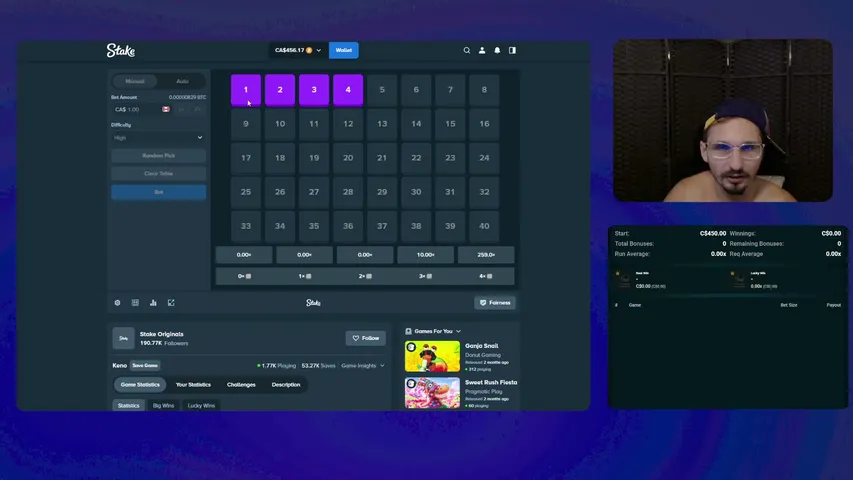Open game settings gear icon

(x=118, y=303)
